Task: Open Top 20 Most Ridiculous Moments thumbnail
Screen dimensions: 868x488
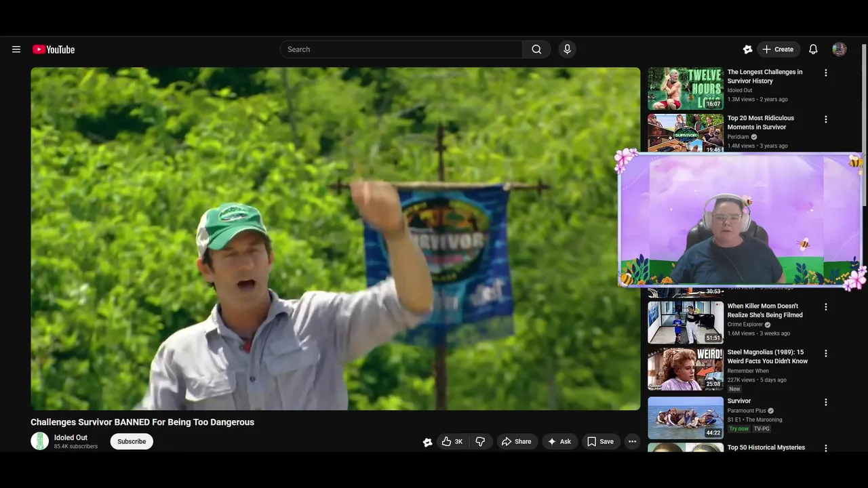Action: (686, 133)
